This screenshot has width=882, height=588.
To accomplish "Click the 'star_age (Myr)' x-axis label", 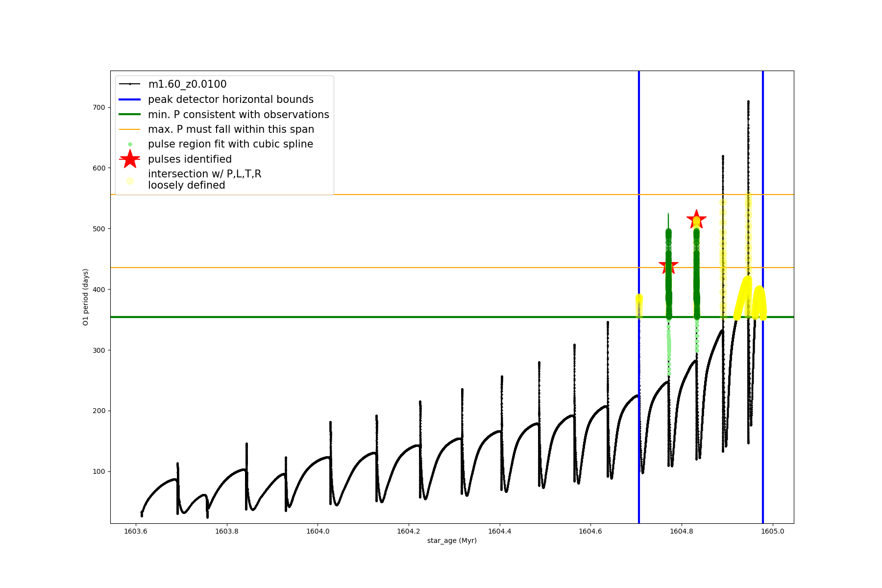I will coord(452,540).
